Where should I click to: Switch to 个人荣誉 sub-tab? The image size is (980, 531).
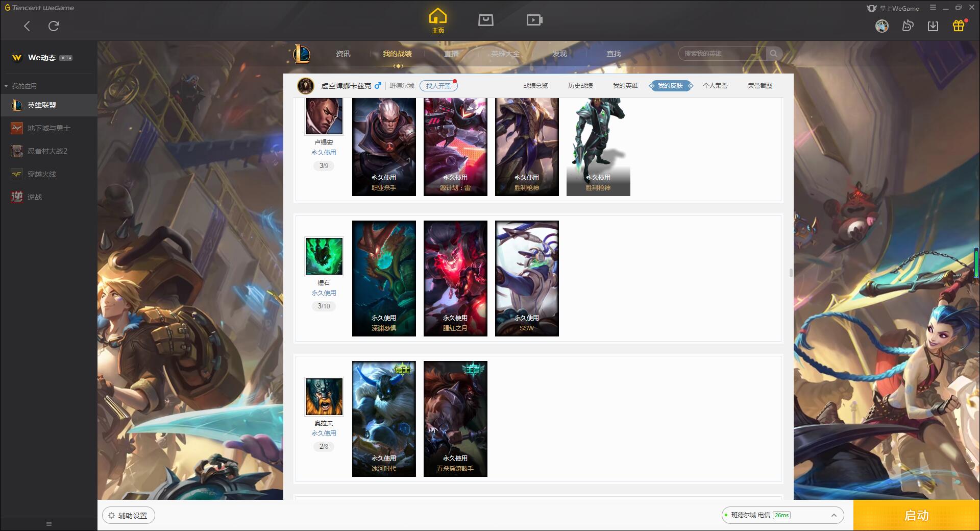click(715, 86)
